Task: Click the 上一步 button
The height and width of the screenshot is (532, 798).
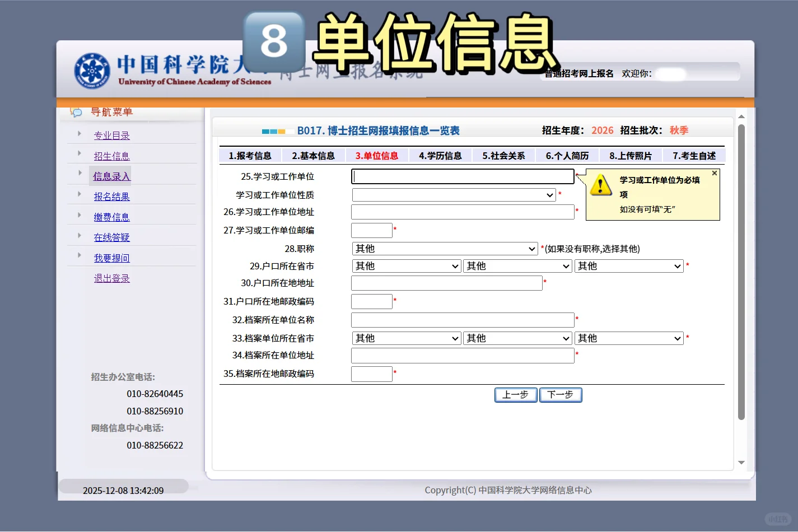Action: click(x=515, y=395)
